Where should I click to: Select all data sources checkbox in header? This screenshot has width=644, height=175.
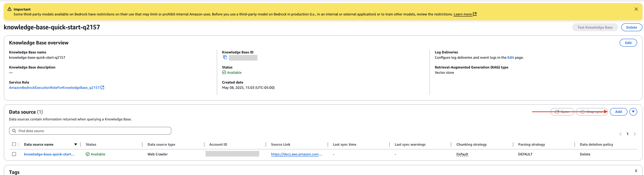pos(14,145)
